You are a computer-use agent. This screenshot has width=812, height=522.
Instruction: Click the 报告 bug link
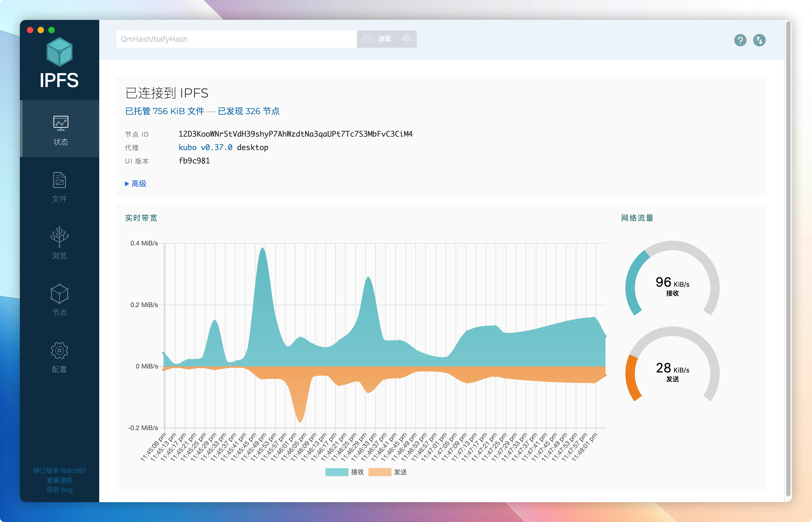pyautogui.click(x=59, y=490)
